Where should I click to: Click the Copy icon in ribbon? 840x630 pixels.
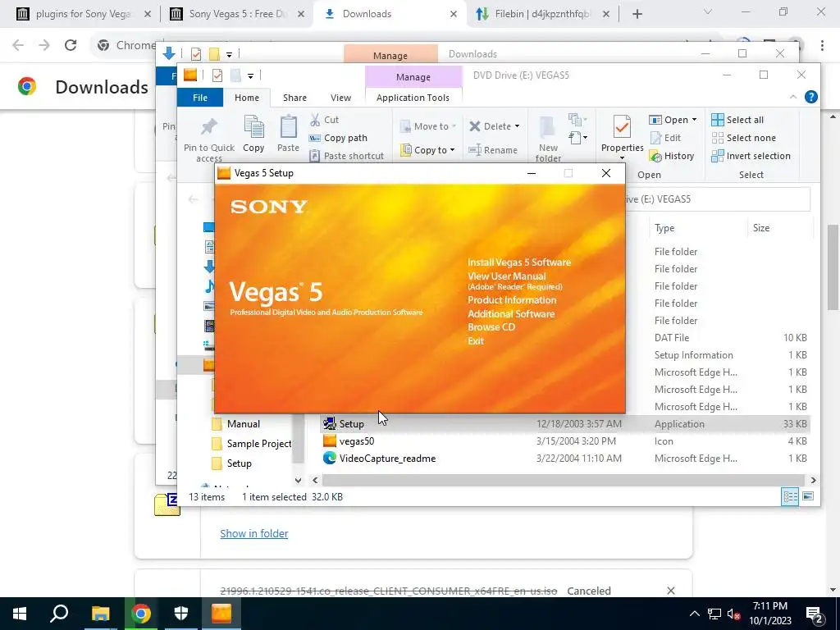pos(253,127)
